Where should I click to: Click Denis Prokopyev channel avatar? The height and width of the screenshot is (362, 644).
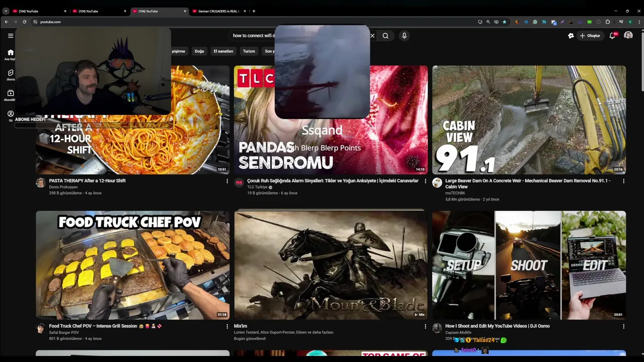click(x=40, y=183)
